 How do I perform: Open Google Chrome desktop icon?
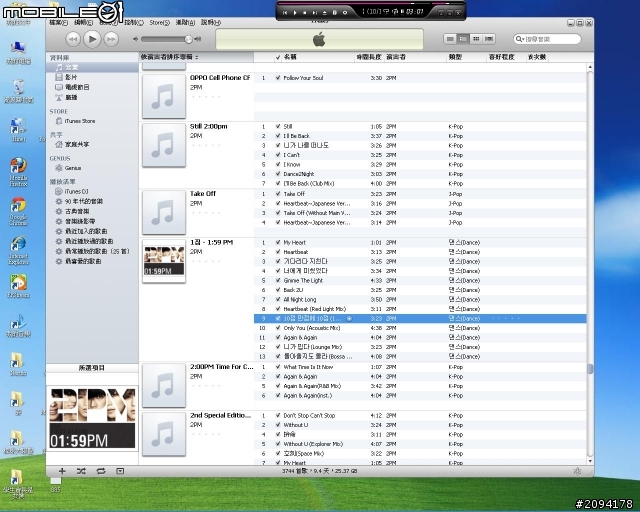pyautogui.click(x=18, y=211)
